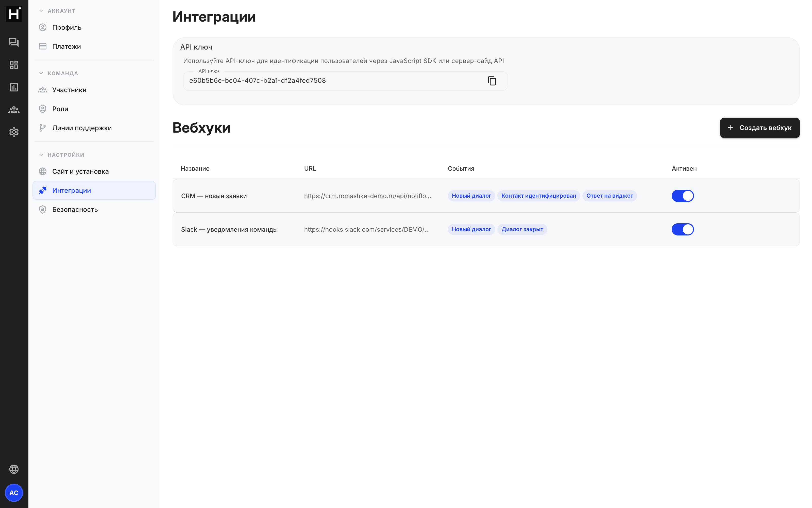Click the События column header
Viewport: 812px width, 508px height.
tap(461, 169)
